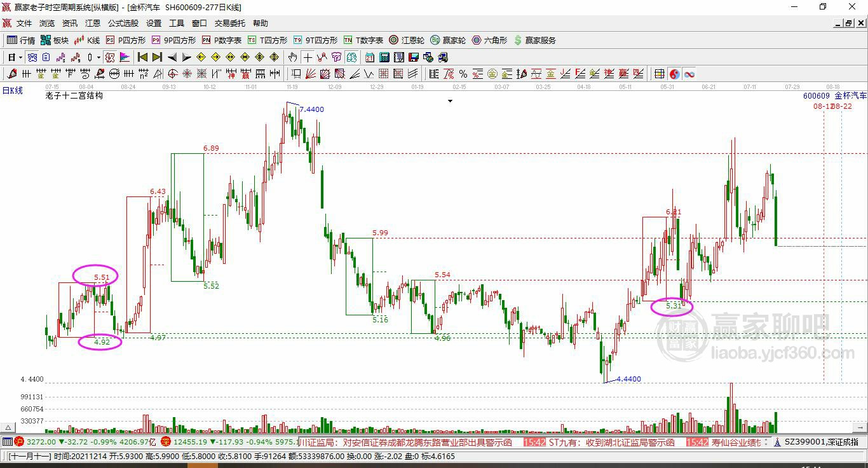Open the T四方形 square tool
868x468 pixels.
tap(268, 40)
